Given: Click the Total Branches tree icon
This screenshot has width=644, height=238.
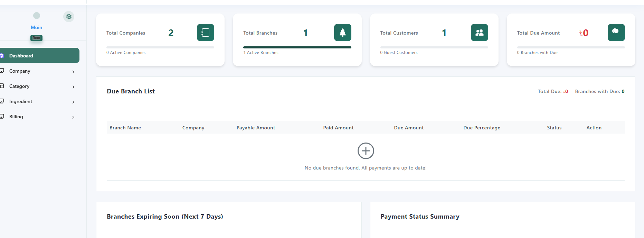Looking at the screenshot, I should (x=343, y=33).
